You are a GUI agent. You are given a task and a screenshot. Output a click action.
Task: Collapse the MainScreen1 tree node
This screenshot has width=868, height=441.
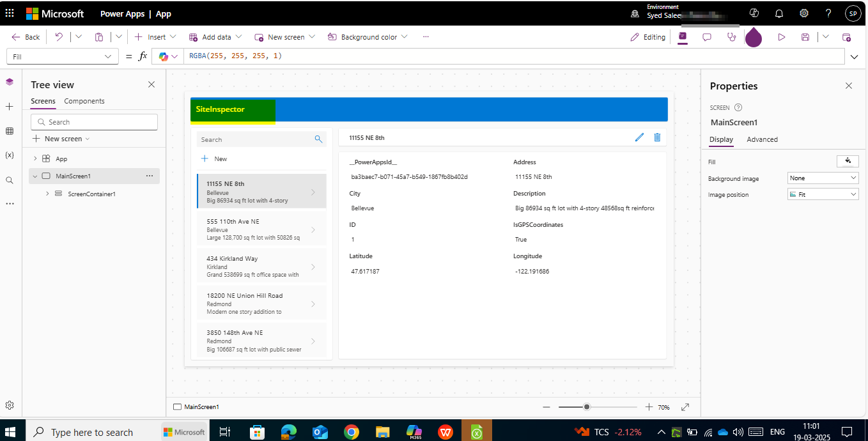point(35,176)
